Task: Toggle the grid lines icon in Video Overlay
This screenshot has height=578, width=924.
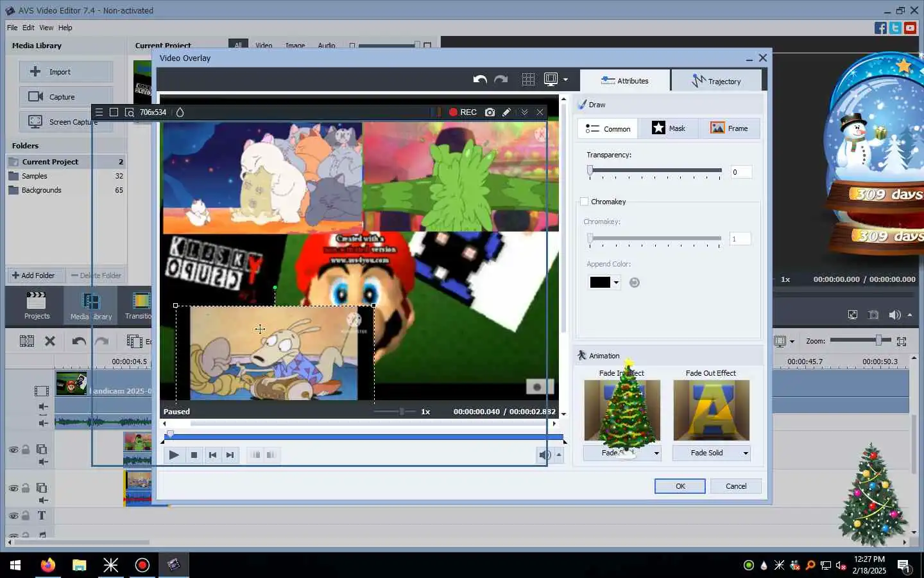Action: tap(528, 80)
